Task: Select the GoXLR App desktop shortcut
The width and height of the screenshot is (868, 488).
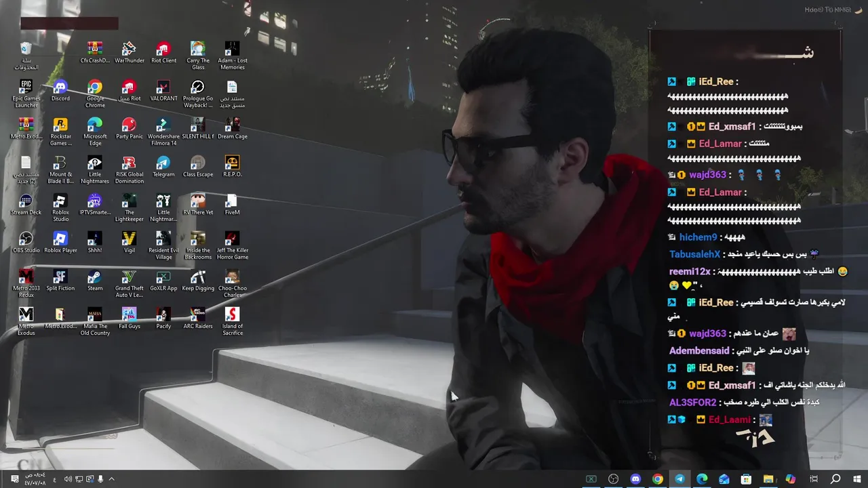Action: 163,281
